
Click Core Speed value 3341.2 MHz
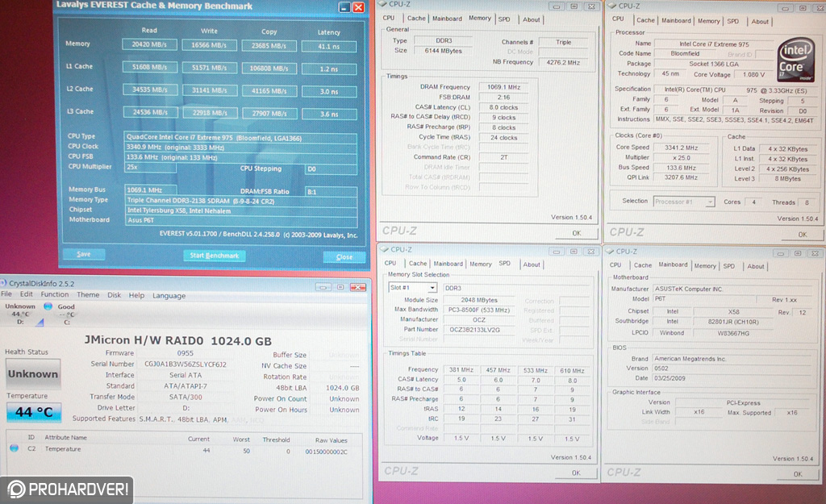[x=681, y=148]
